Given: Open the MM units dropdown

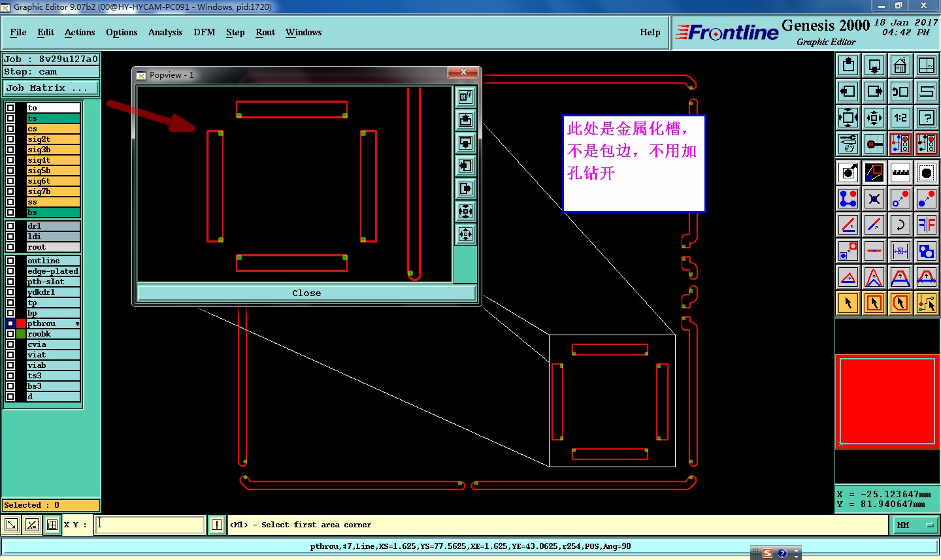Looking at the screenshot, I should pyautogui.click(x=914, y=525).
